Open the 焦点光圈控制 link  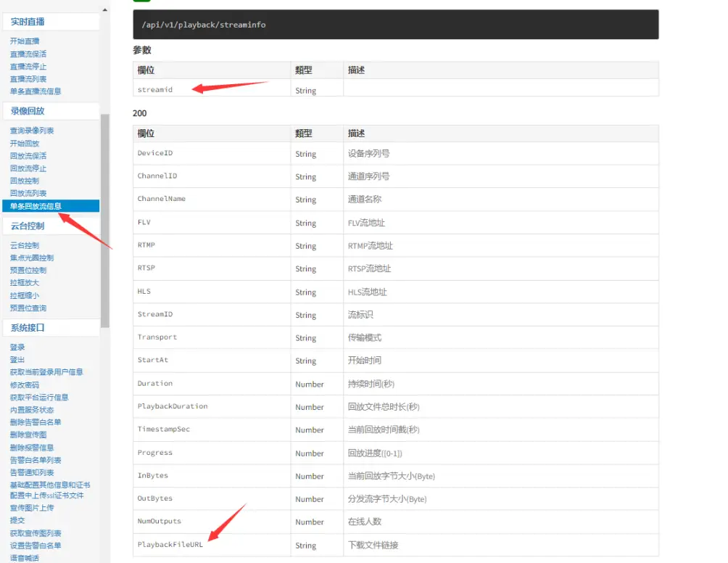[x=32, y=258]
